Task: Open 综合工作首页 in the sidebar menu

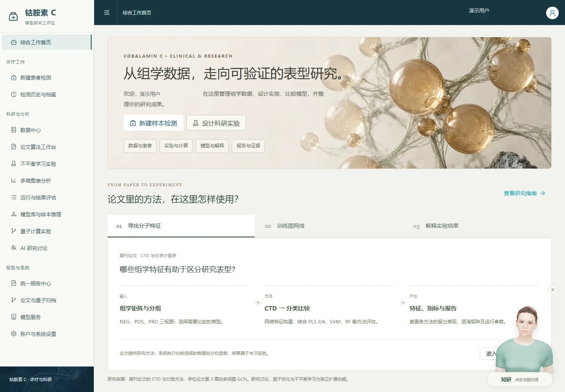Action: coord(47,42)
